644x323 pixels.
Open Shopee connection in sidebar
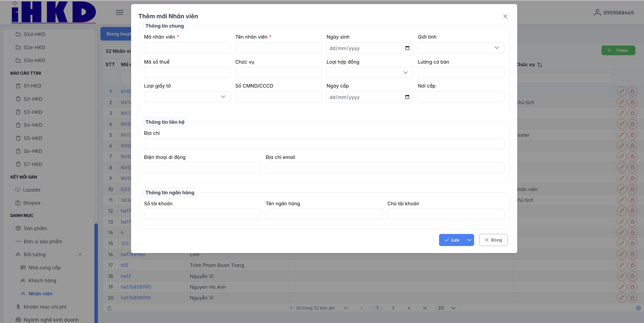(x=31, y=203)
